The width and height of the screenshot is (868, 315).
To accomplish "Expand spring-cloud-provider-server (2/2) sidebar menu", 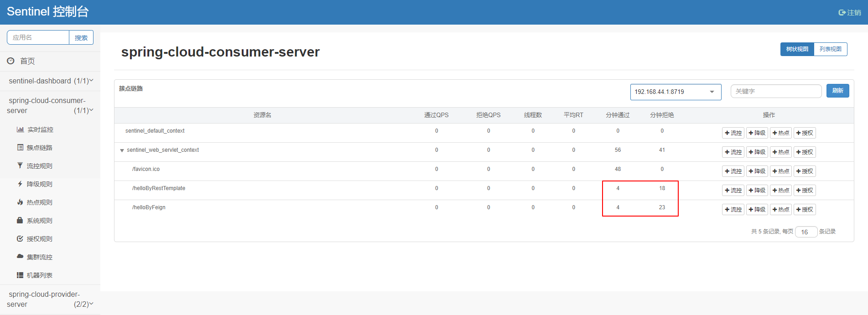I will [50, 299].
